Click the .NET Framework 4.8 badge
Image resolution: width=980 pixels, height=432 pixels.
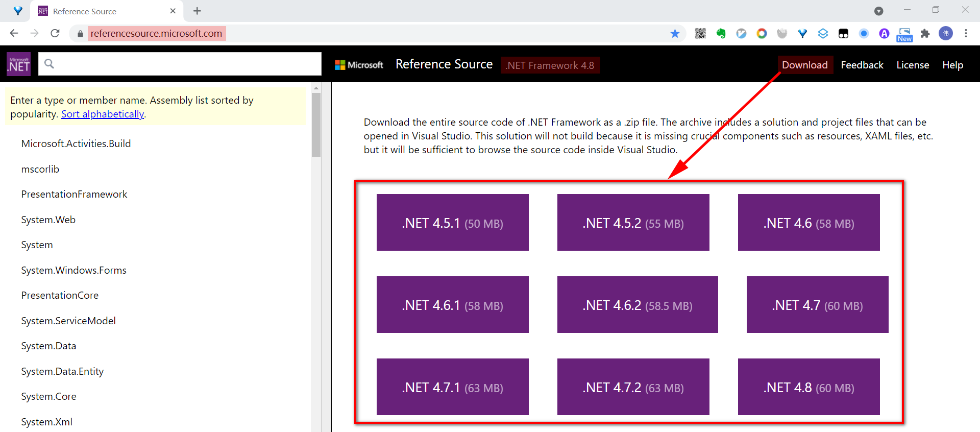pyautogui.click(x=550, y=65)
